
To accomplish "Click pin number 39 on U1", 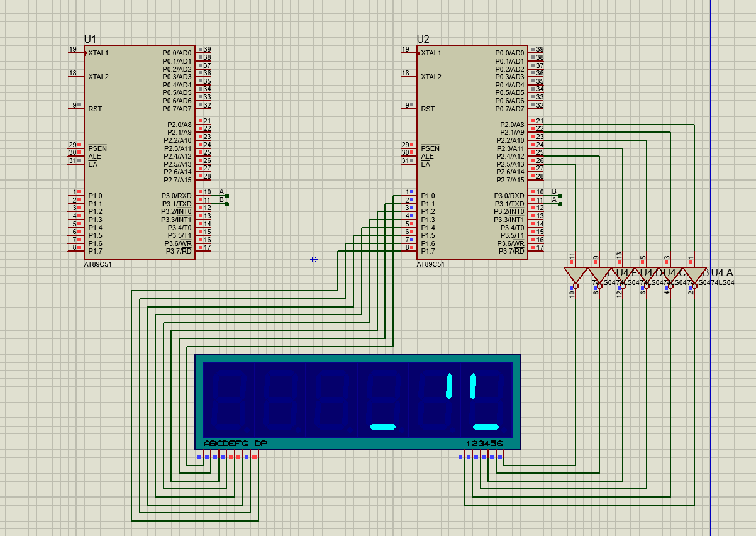I will (x=207, y=49).
